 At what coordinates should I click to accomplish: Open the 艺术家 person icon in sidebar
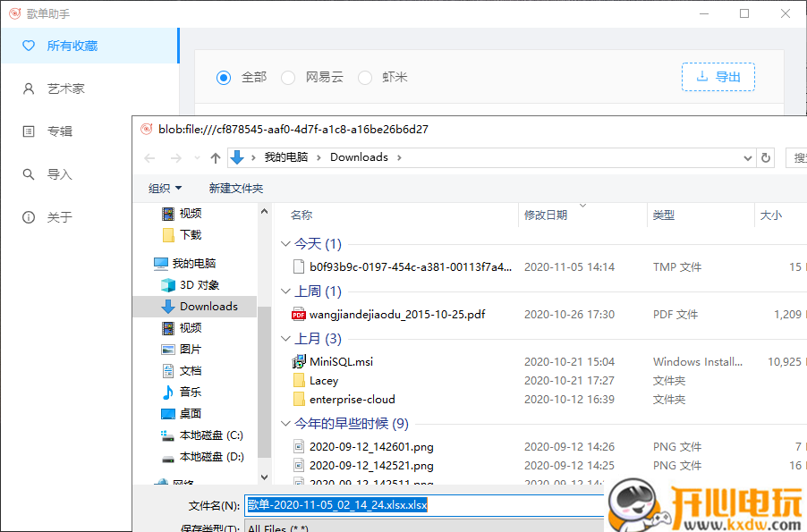tap(29, 89)
